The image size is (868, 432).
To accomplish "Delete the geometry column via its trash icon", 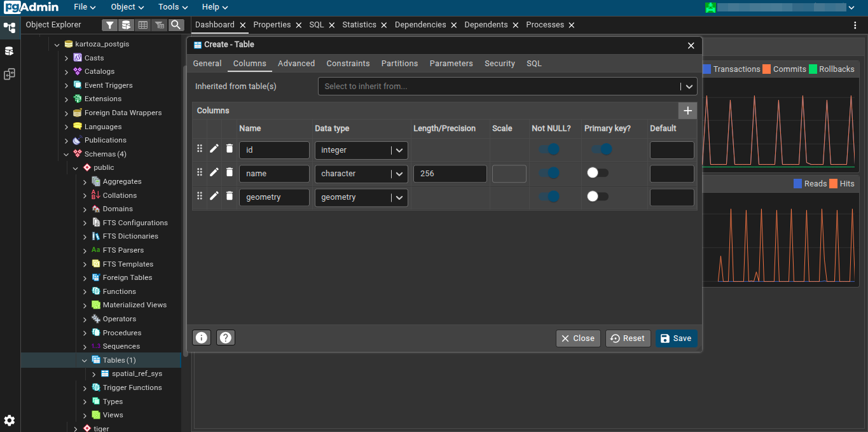I will click(x=229, y=196).
